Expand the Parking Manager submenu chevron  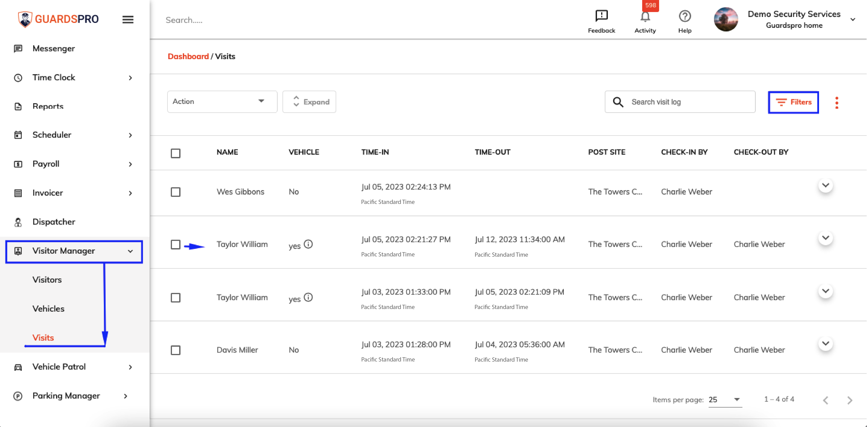(x=126, y=396)
